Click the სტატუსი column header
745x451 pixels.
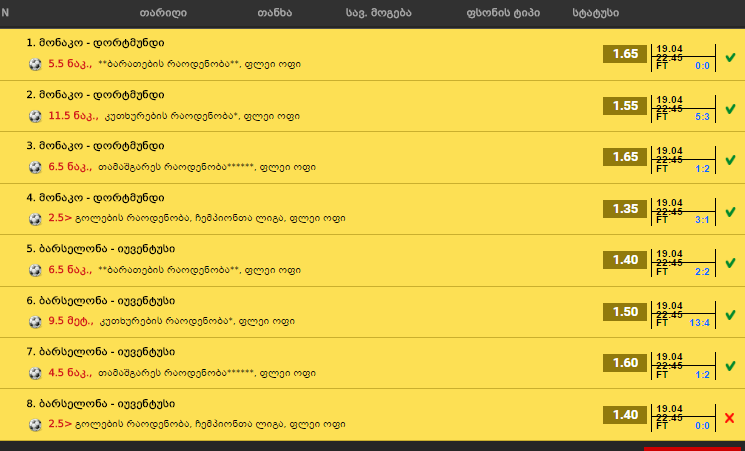596,13
